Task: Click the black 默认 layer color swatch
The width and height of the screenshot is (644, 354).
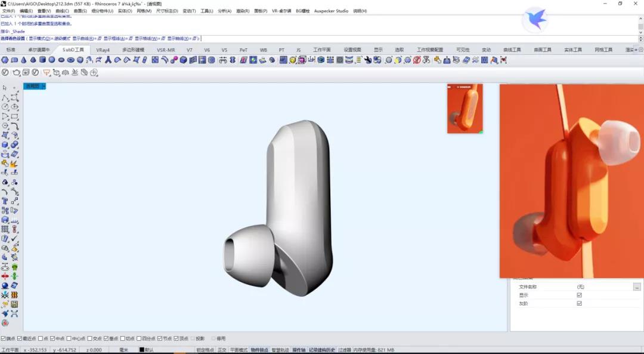Action: (142, 350)
